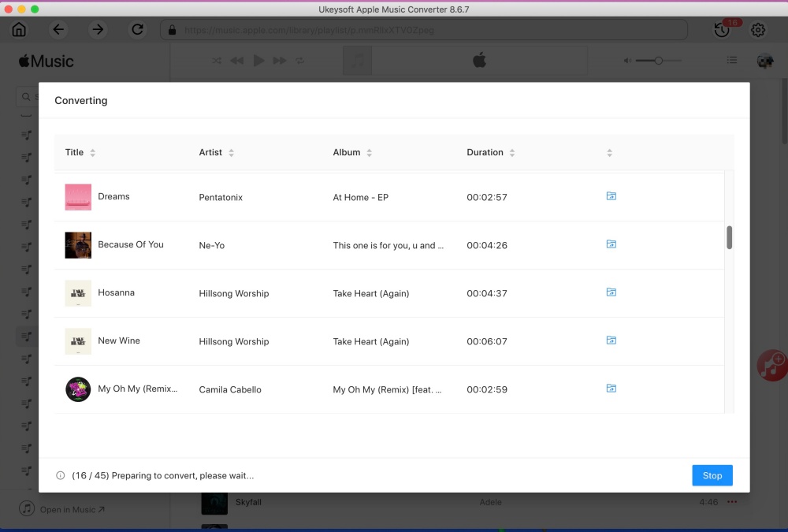The width and height of the screenshot is (788, 532).
Task: Sort the list by Artist
Action: coord(213,152)
